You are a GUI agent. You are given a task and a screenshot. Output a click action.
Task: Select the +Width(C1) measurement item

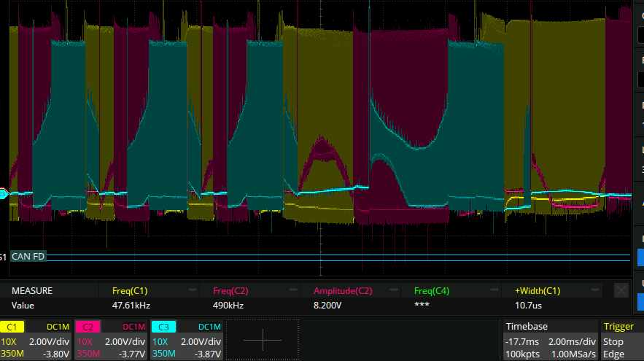pos(540,290)
